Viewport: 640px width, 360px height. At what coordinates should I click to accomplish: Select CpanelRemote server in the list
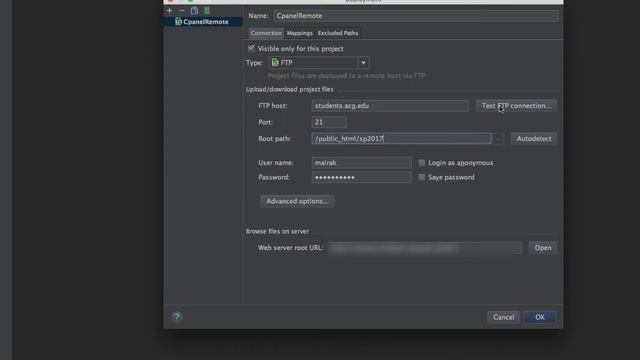click(203, 22)
